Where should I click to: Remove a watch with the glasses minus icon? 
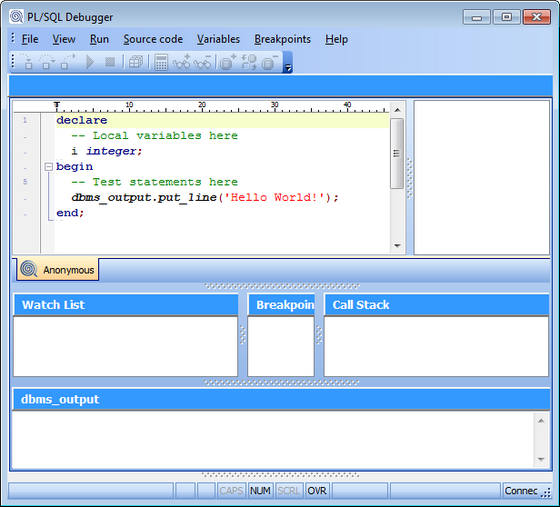pos(202,62)
